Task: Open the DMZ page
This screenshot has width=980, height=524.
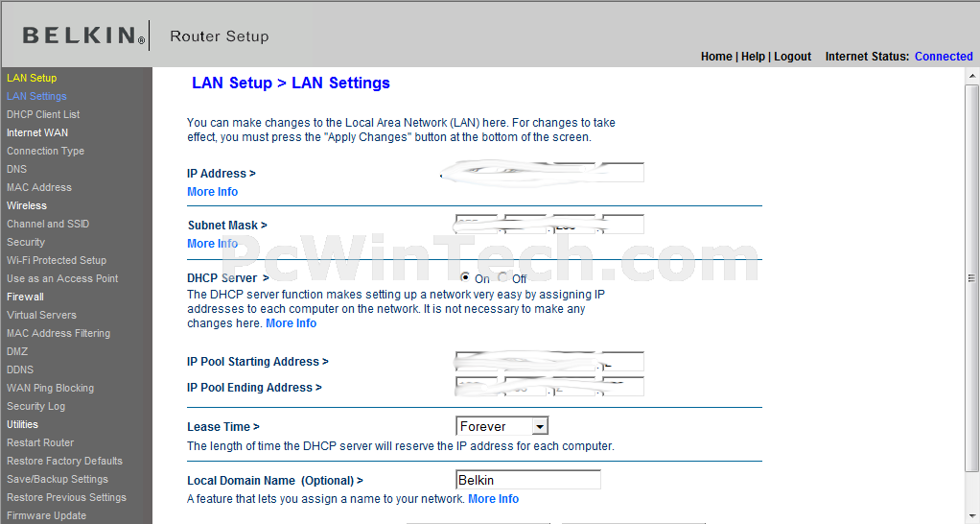Action: coord(17,351)
